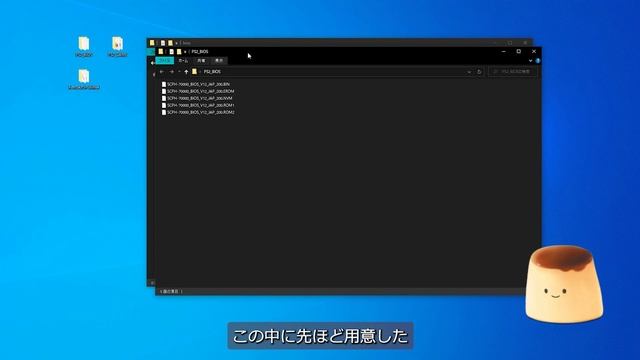
Task: Click New Folder in quick access toolbar
Action: tap(179, 51)
